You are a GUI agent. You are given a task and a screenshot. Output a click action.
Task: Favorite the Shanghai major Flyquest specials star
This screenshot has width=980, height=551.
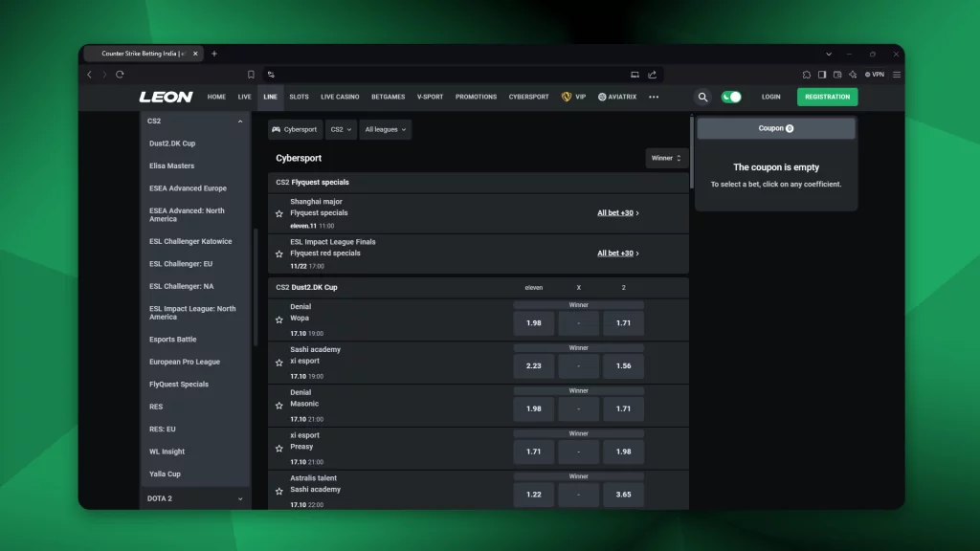[x=279, y=213]
